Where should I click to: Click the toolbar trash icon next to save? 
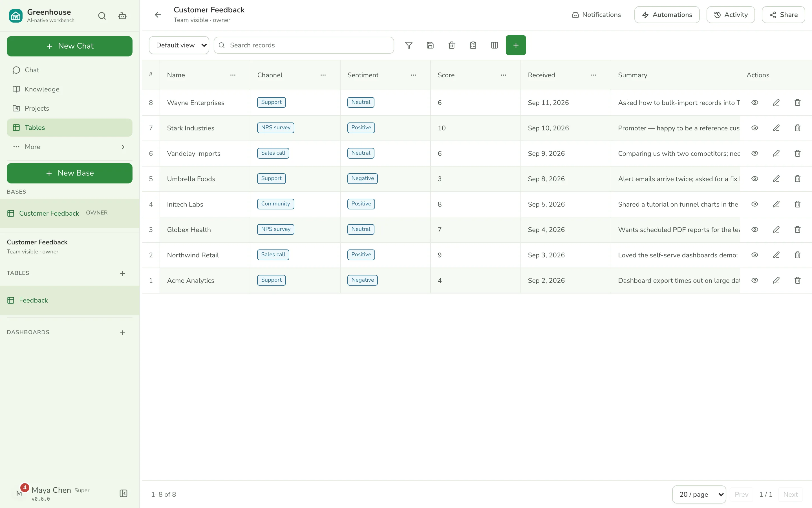pos(452,45)
